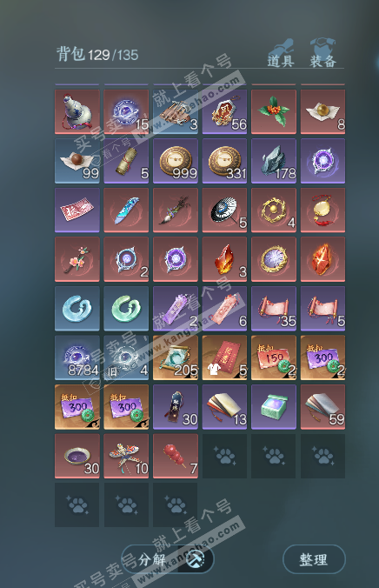Image resolution: width=379 pixels, height=588 pixels.
Task: Click the 整理 sort button
Action: pos(314,559)
